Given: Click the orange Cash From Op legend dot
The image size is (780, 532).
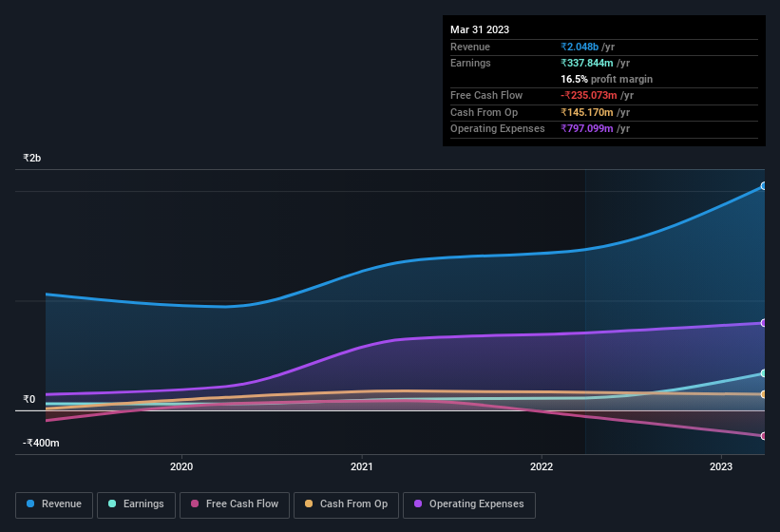Looking at the screenshot, I should coord(309,503).
